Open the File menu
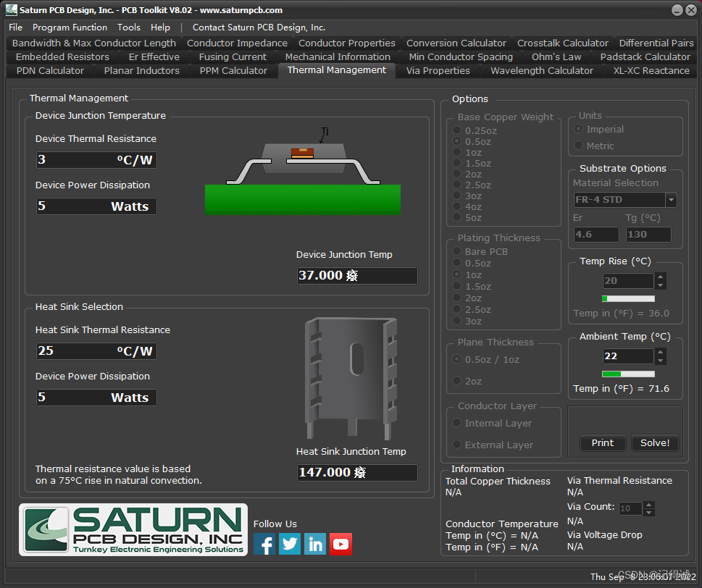The width and height of the screenshot is (702, 588). coord(15,28)
